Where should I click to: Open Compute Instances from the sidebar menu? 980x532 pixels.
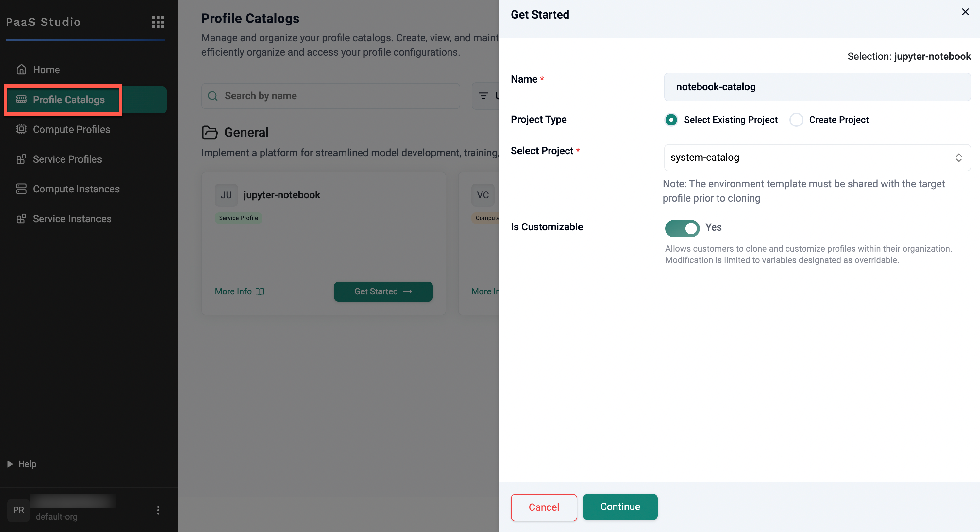(x=76, y=189)
